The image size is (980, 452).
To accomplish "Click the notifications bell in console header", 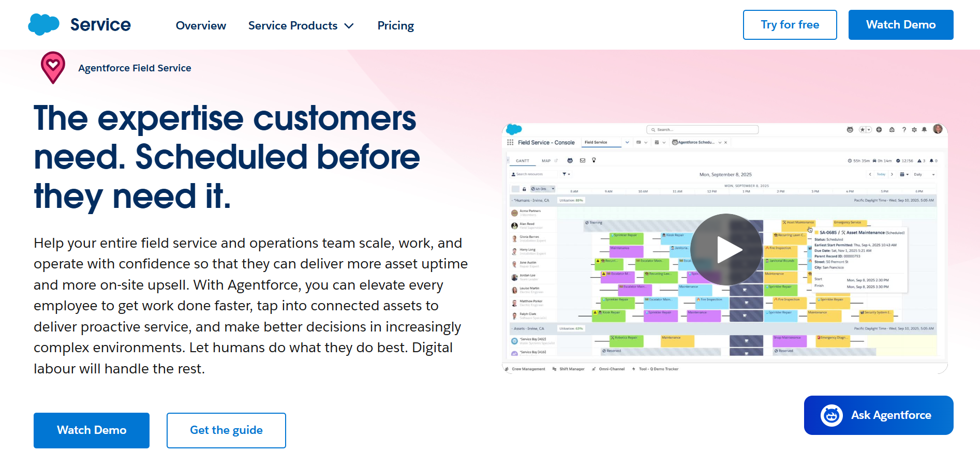I will pyautogui.click(x=924, y=129).
